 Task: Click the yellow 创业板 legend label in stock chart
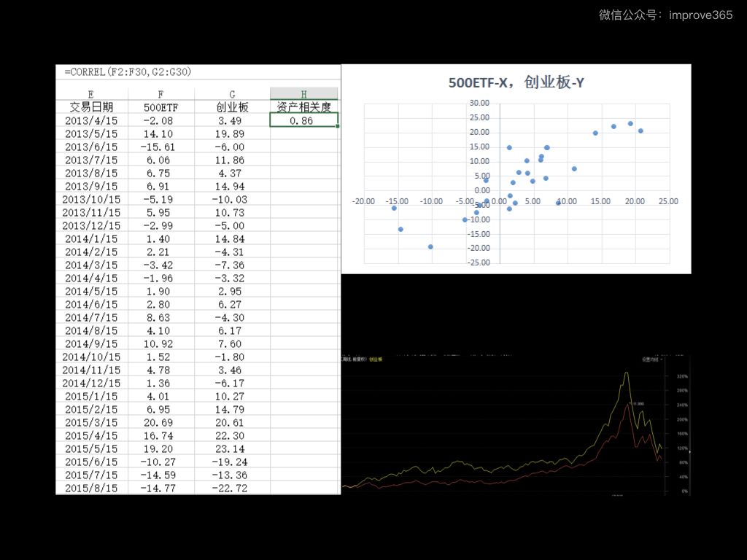pos(376,359)
